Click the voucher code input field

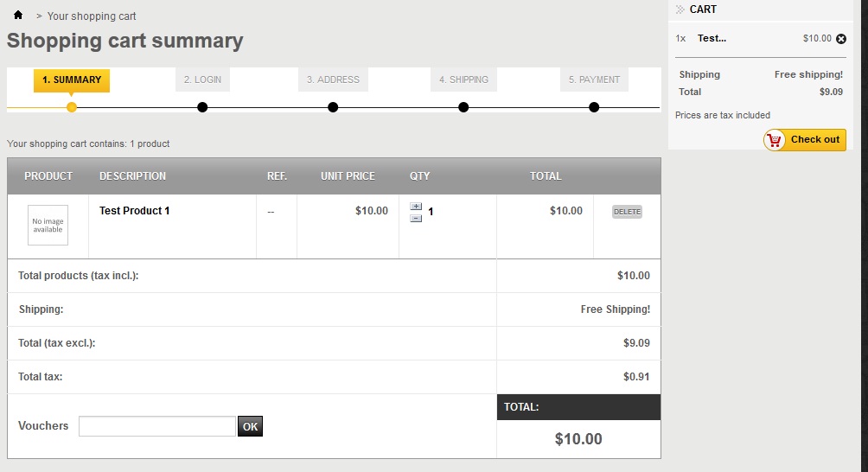click(156, 426)
